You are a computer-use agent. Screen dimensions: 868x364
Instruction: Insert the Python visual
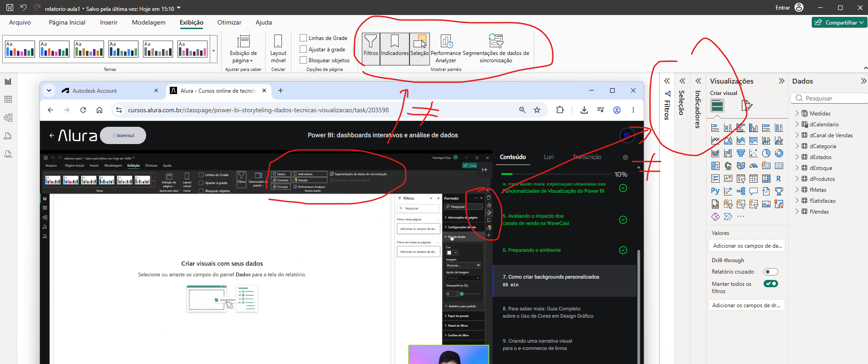(x=715, y=191)
